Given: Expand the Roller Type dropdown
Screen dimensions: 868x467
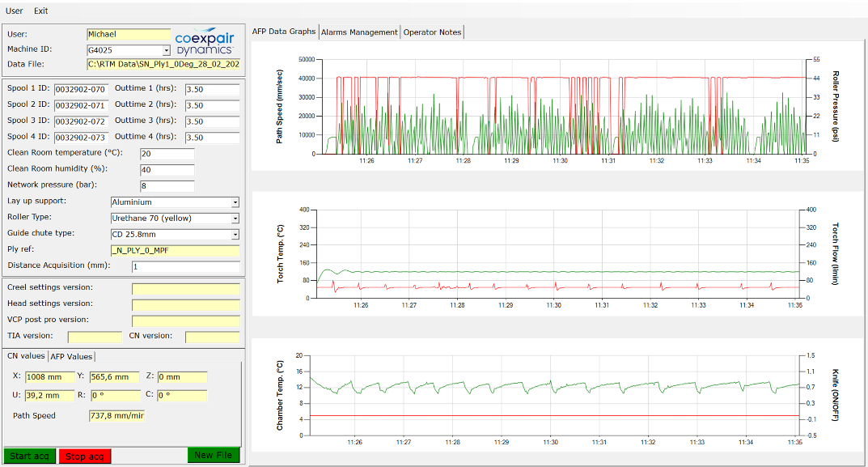Looking at the screenshot, I should [235, 219].
